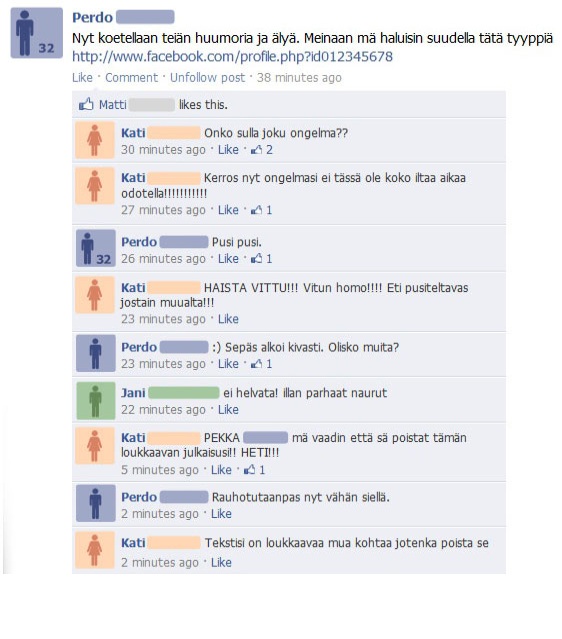
Task: Click Perdo's avatar next to 'Rauhotutaanpas nyt vähän siellä.'
Action: [x=95, y=503]
